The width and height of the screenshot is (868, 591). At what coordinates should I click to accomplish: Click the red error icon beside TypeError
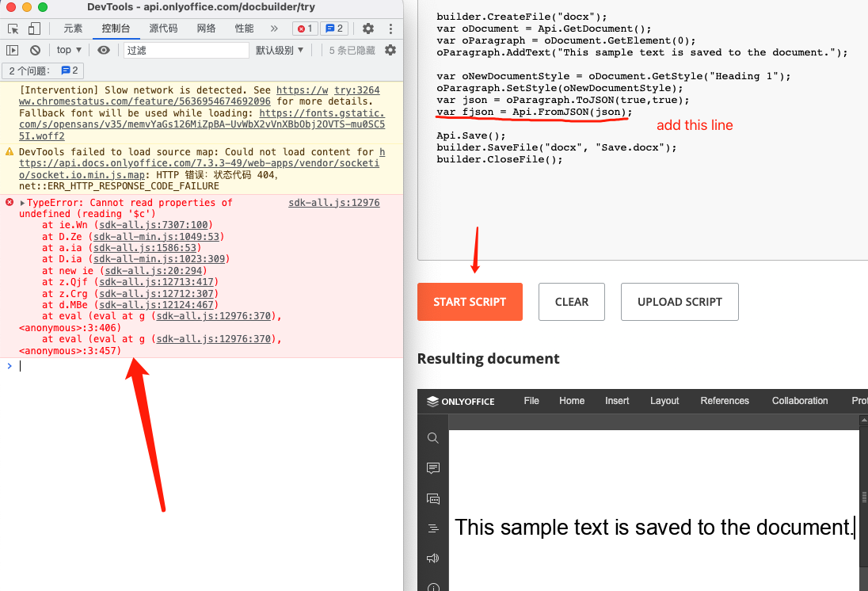10,202
